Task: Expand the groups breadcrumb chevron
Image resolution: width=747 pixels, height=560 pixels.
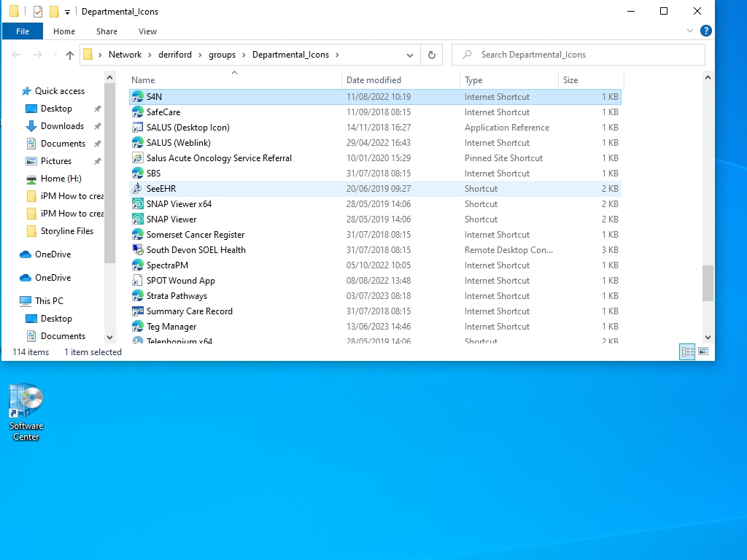Action: pyautogui.click(x=244, y=55)
